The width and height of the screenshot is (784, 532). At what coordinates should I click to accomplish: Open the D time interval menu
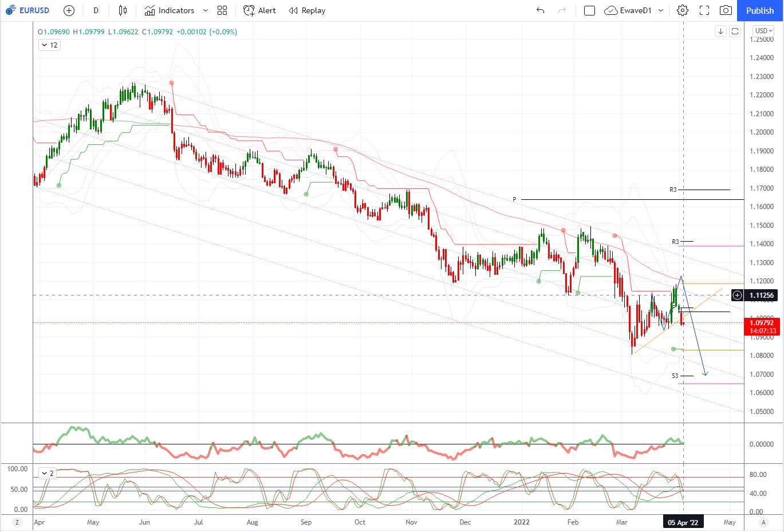coord(96,10)
